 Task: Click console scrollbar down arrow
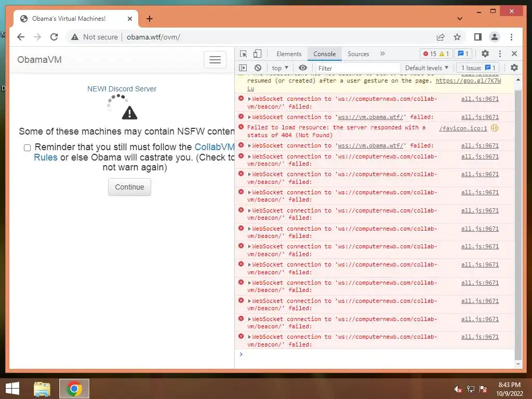518,364
